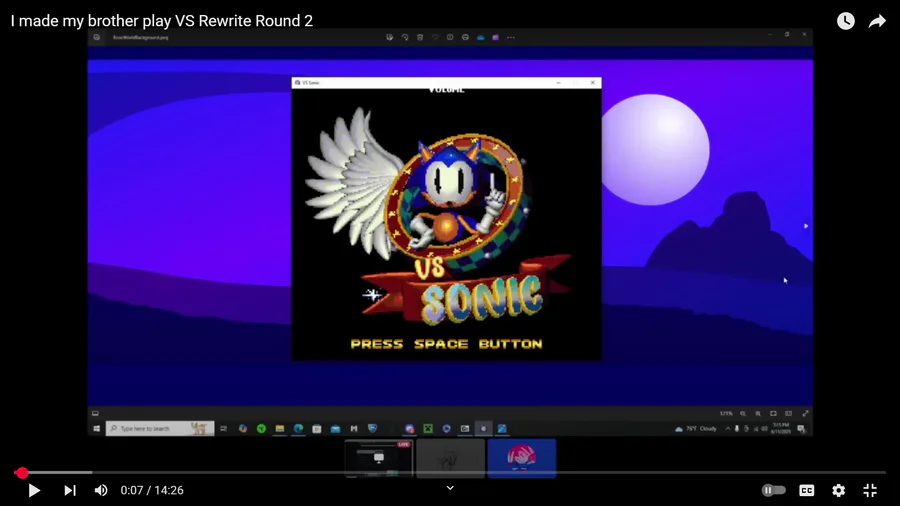Open the notification center icon
Screen dimensions: 900x506
click(x=801, y=429)
